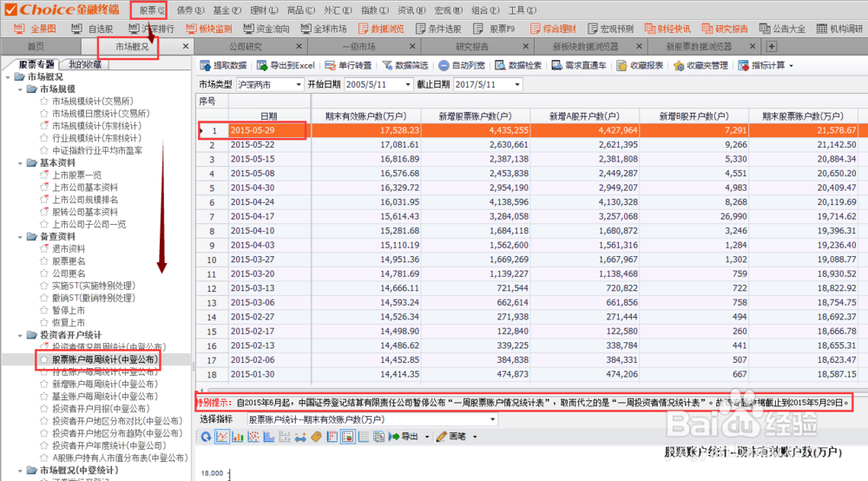Screen dimensions: 868x481
Task: Open the 宏观 menu
Action: coord(449,10)
